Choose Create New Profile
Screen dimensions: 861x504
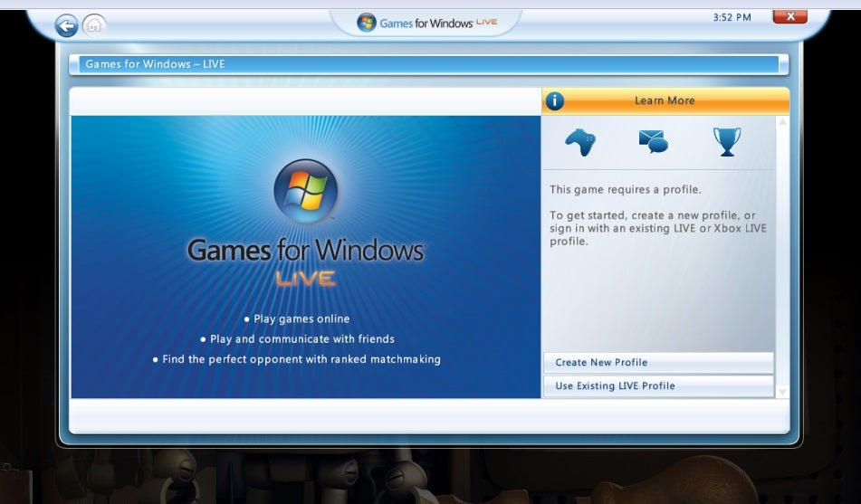658,362
